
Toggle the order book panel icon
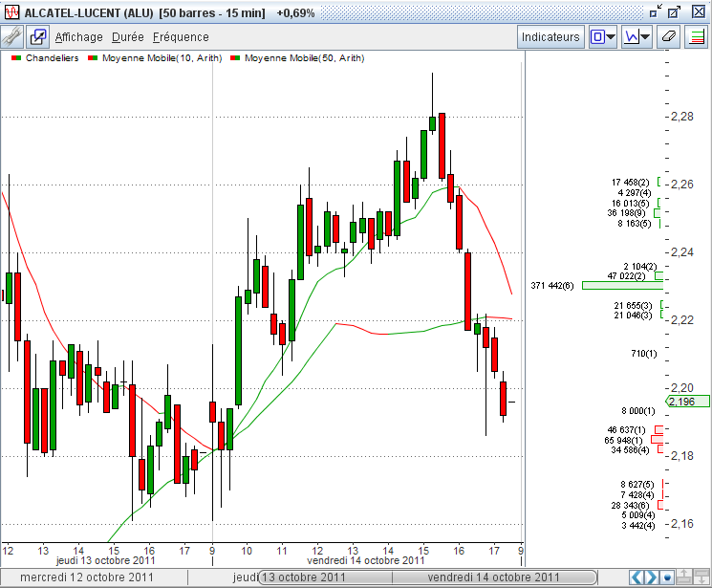(x=697, y=37)
